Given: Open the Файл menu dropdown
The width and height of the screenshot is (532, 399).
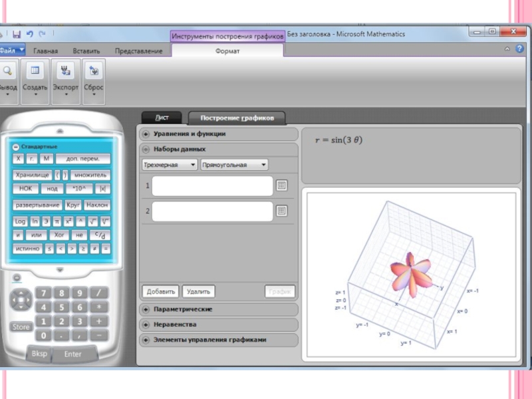Looking at the screenshot, I should click(x=11, y=51).
